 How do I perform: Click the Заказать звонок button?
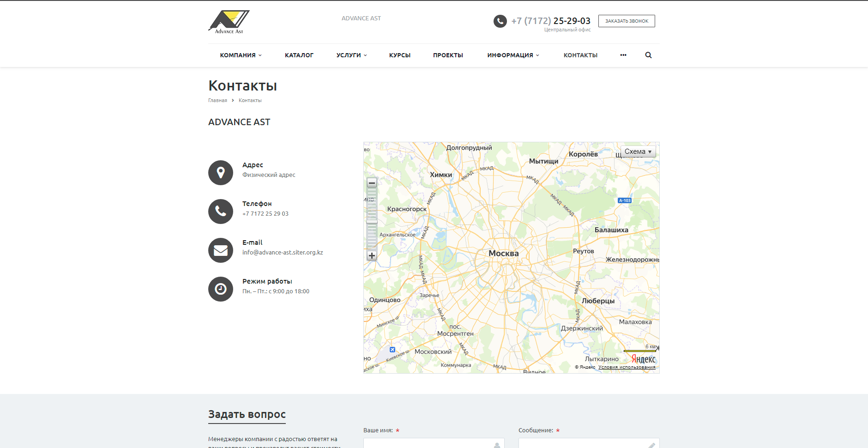[627, 21]
